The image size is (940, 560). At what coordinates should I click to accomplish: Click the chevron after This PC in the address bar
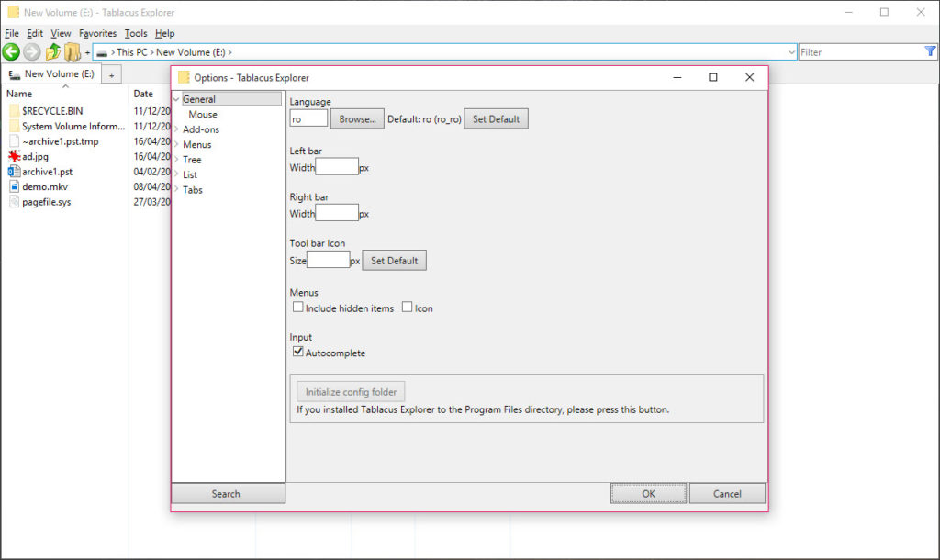coord(151,52)
